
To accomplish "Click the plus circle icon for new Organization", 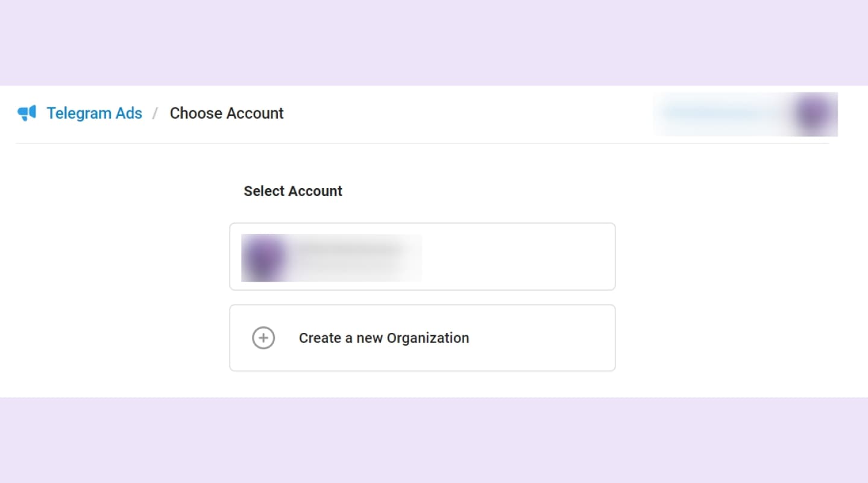I will pyautogui.click(x=263, y=338).
